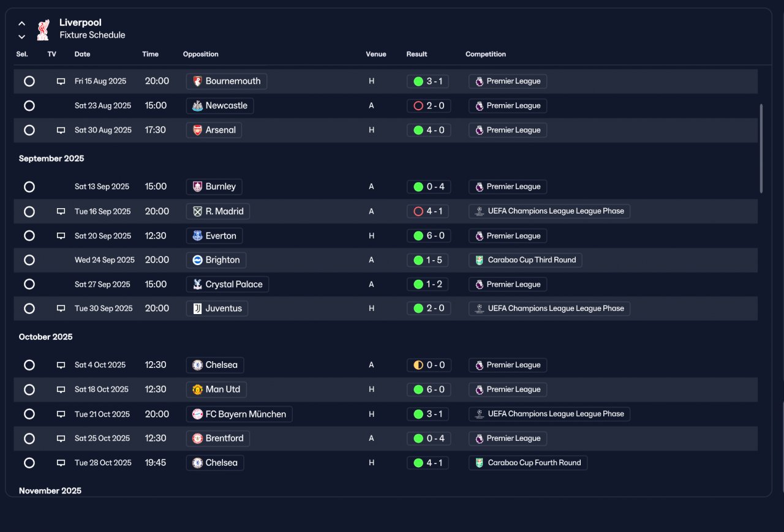Click the Newcastle club badge icon
Screen dimensions: 784x532
tap(197, 106)
